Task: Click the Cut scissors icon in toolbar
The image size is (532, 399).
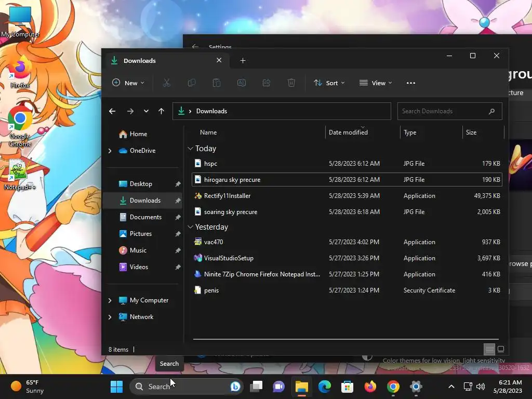Action: pos(166,83)
